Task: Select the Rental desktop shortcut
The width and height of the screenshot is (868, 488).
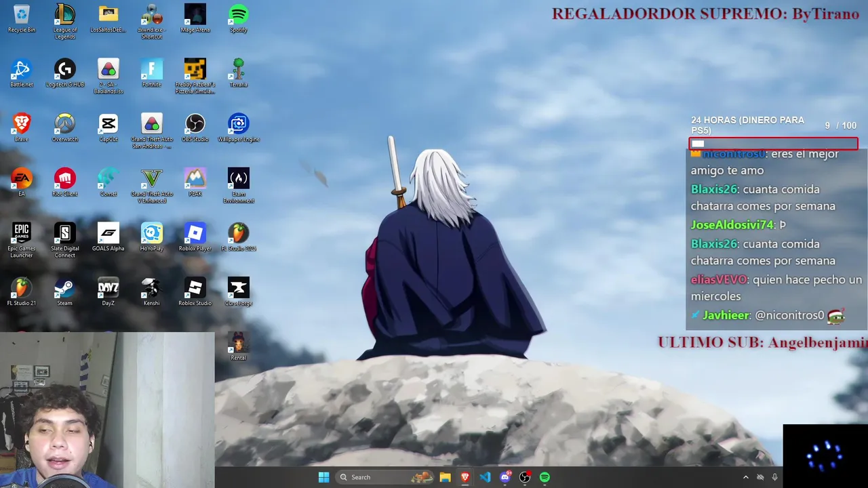Action: point(239,347)
